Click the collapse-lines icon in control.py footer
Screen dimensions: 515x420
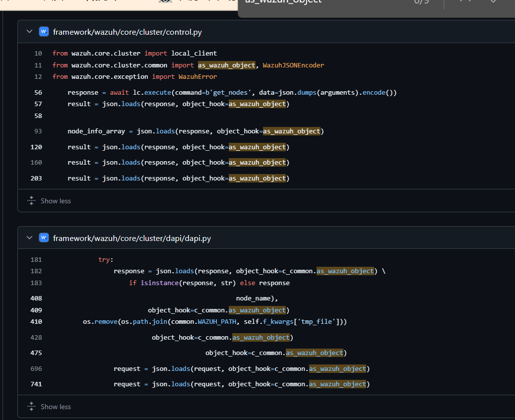(x=31, y=201)
